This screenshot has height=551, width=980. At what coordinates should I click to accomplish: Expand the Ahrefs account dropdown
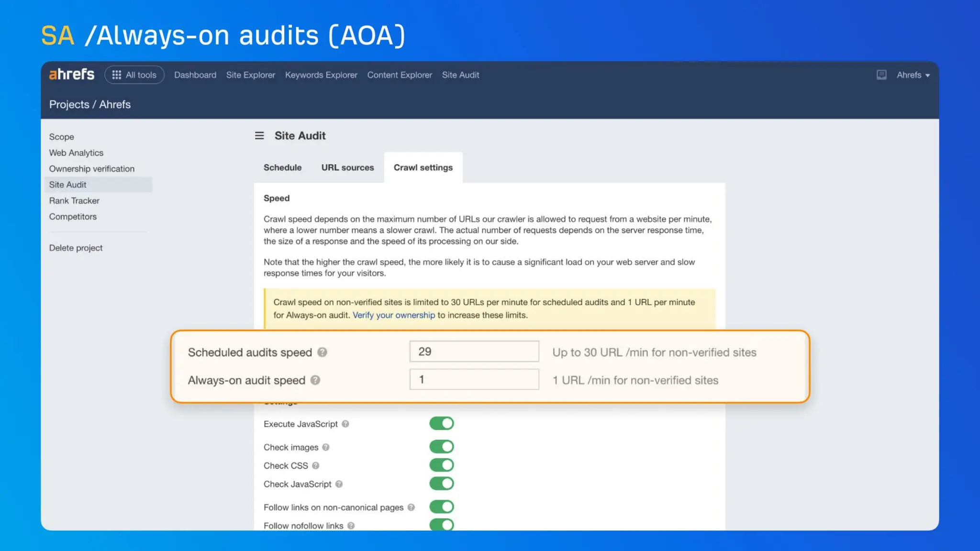[913, 75]
